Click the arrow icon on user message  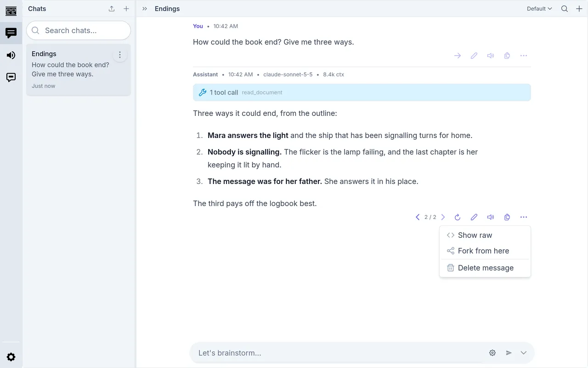(x=458, y=56)
